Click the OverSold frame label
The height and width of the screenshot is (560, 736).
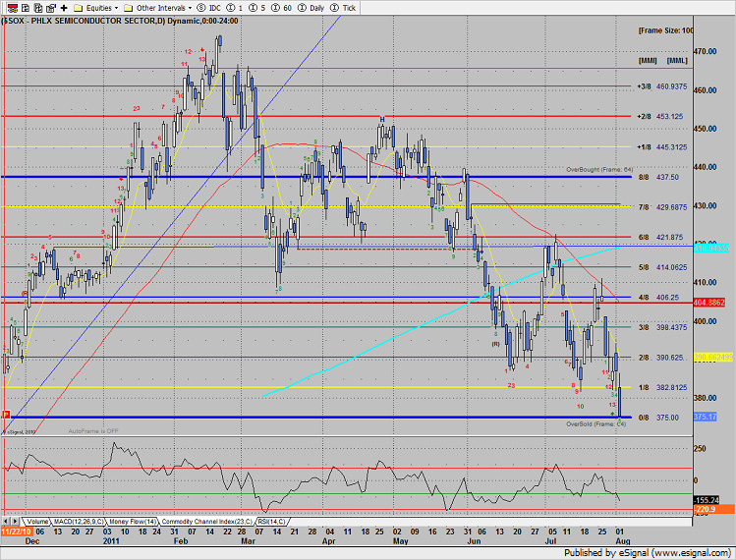pos(596,423)
